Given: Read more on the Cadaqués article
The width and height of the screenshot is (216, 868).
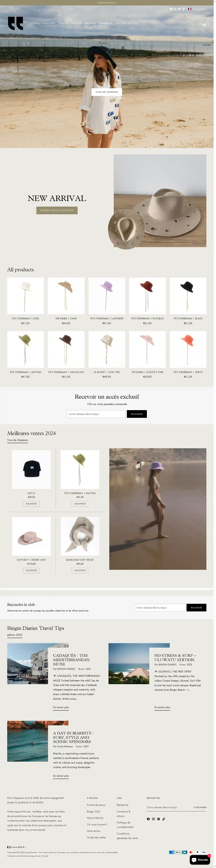Looking at the screenshot, I should tap(61, 707).
